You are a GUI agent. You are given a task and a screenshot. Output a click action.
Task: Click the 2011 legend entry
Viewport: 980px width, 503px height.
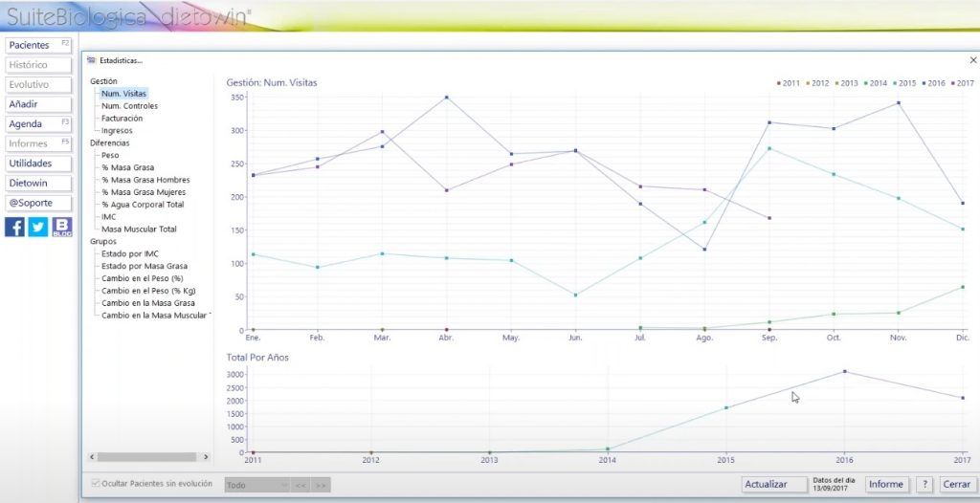[x=789, y=83]
